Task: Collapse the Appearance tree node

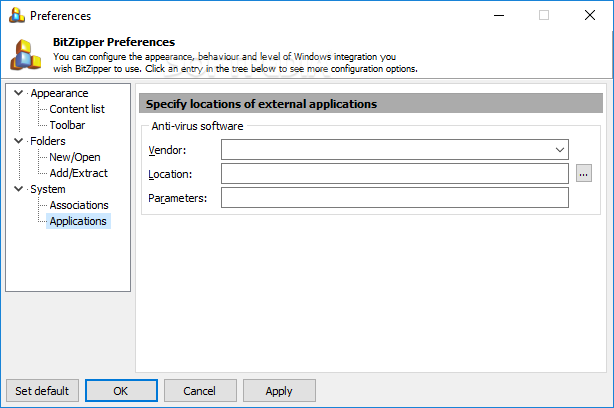Action: point(18,93)
